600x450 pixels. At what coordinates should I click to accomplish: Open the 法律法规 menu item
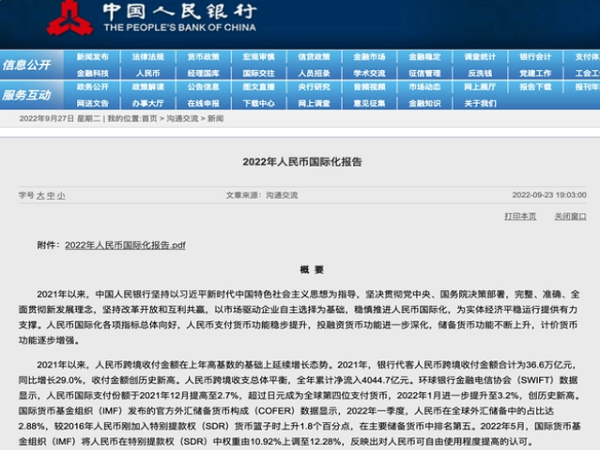tap(148, 57)
